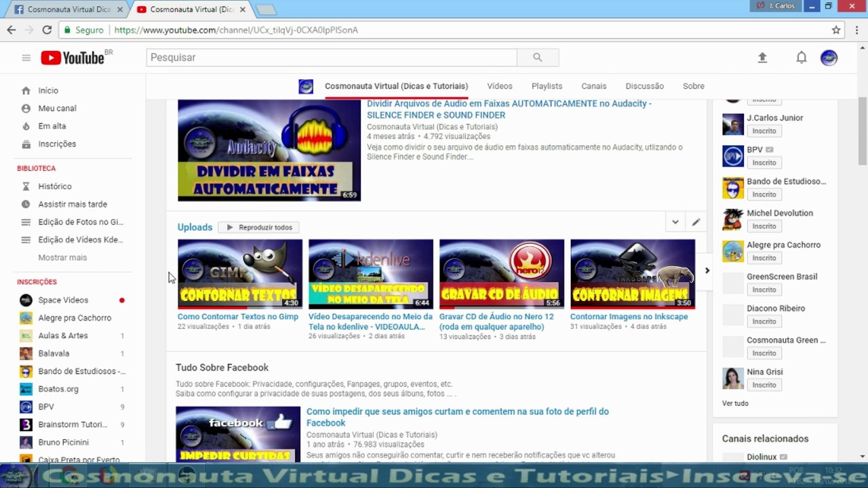
Task: Open Como Contornar Textos no Gimp title
Action: tap(238, 317)
